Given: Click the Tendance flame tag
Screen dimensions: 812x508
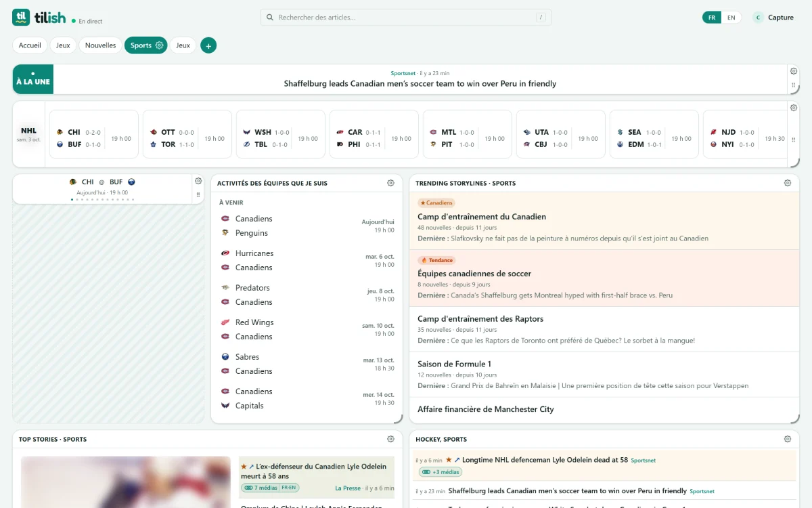Looking at the screenshot, I should (436, 260).
